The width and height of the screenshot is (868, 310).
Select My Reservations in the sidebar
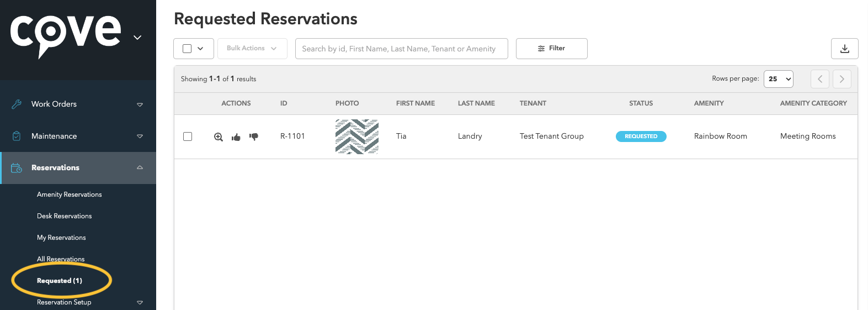(x=61, y=238)
